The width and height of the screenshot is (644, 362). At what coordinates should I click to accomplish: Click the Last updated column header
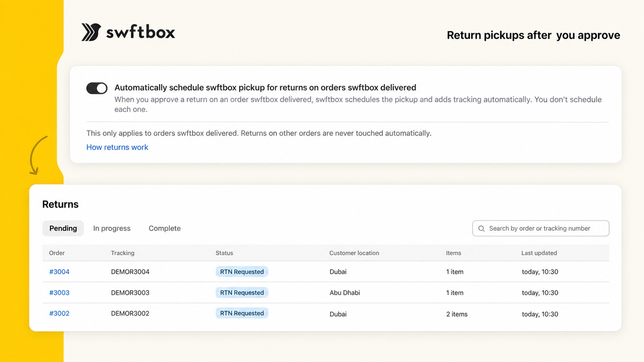click(539, 253)
